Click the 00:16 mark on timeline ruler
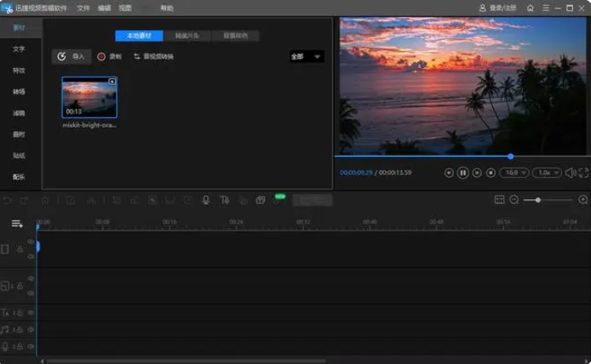 [x=169, y=222]
